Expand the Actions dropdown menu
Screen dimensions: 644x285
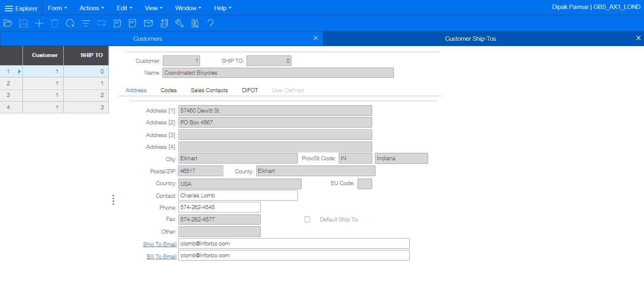(91, 8)
